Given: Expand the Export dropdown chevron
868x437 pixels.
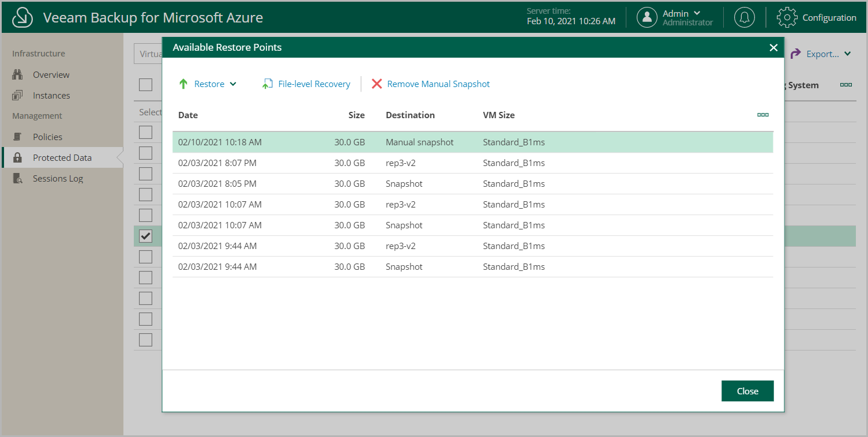Looking at the screenshot, I should click(847, 54).
